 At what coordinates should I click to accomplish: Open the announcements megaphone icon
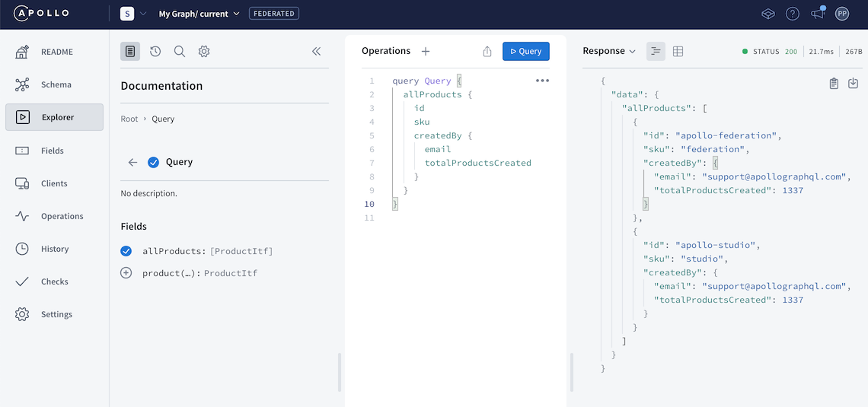[x=817, y=14]
